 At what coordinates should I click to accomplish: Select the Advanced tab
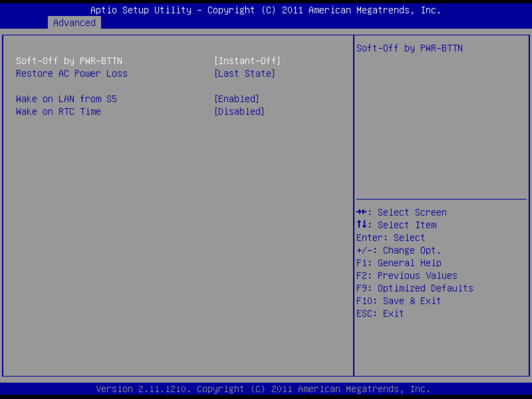[x=74, y=23]
